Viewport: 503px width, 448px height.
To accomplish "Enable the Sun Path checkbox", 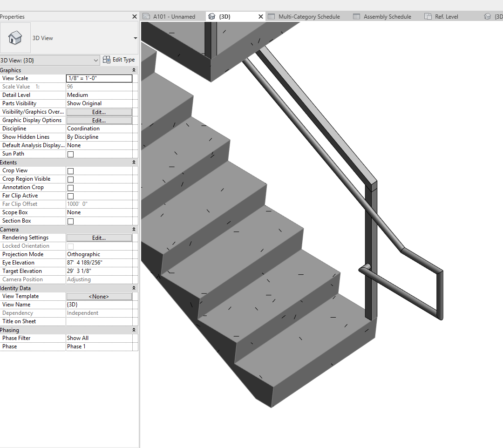I will coord(70,154).
